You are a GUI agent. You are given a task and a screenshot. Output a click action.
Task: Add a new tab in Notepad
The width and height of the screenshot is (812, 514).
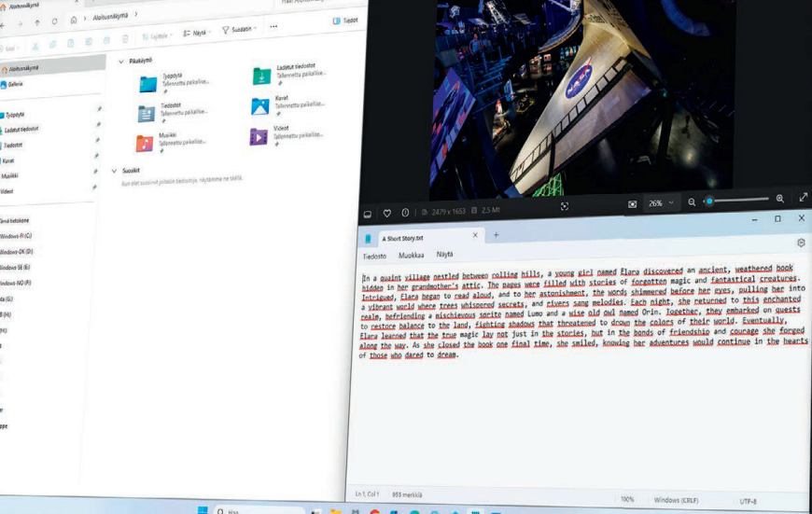coord(496,235)
